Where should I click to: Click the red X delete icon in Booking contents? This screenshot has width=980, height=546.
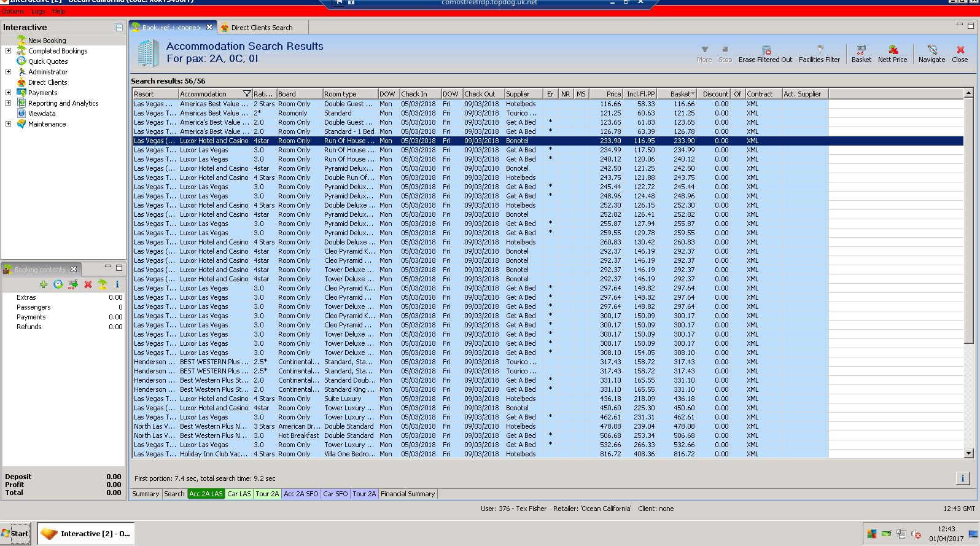click(x=88, y=284)
